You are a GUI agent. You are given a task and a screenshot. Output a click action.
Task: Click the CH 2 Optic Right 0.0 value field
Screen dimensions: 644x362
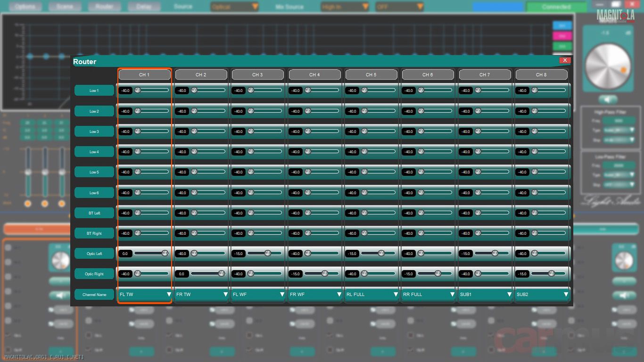182,274
